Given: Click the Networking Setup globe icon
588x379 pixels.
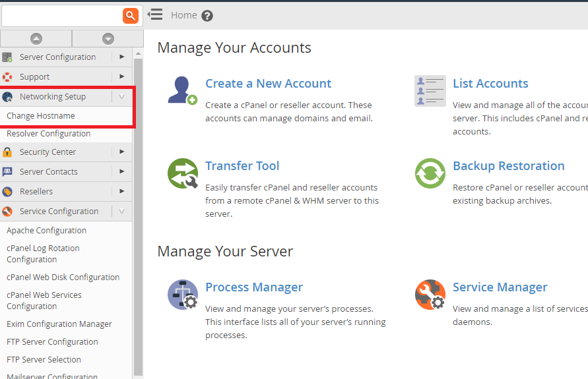Looking at the screenshot, I should (x=7, y=97).
